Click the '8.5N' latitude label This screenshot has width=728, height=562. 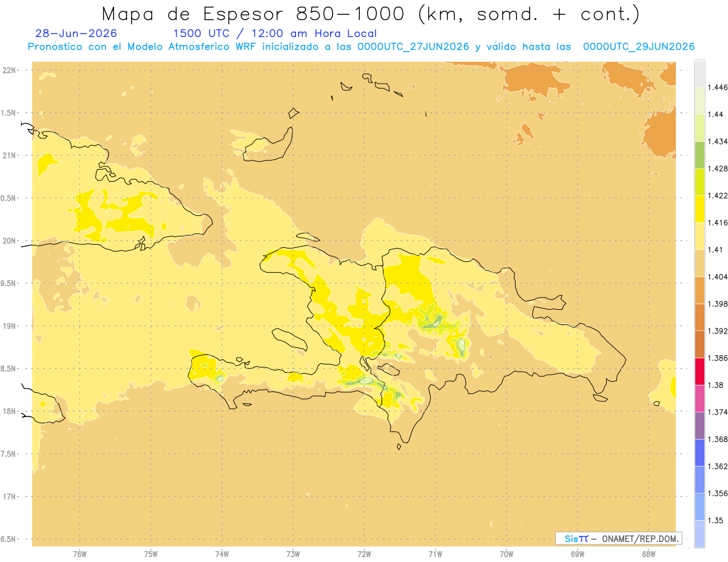pos(8,369)
